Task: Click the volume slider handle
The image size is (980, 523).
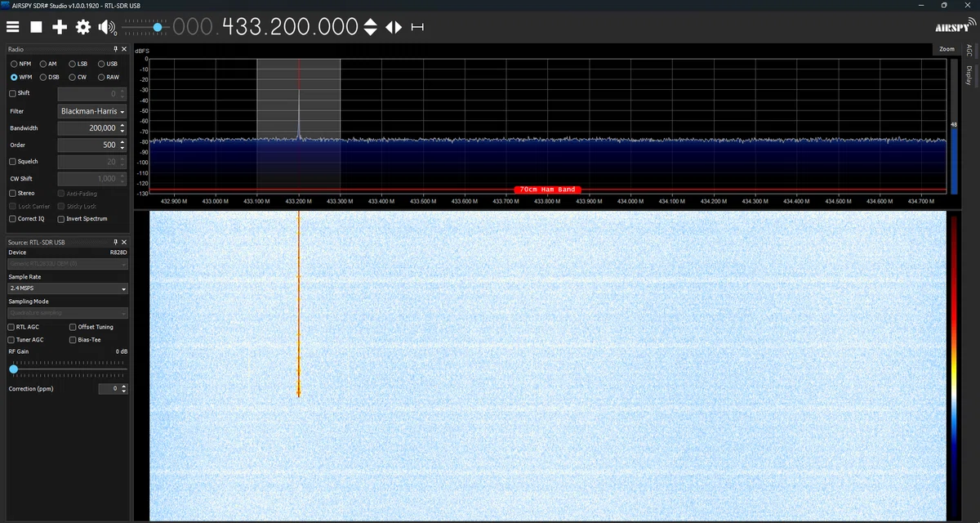Action: [x=157, y=27]
